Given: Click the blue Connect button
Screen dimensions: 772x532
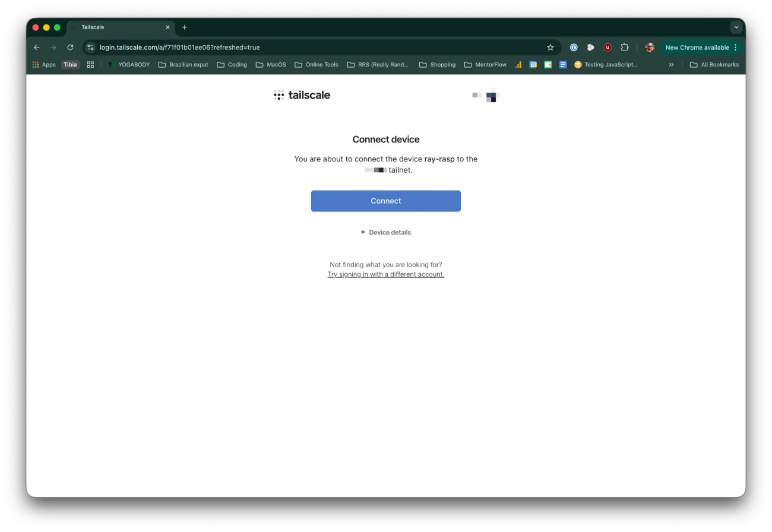Looking at the screenshot, I should tap(386, 201).
